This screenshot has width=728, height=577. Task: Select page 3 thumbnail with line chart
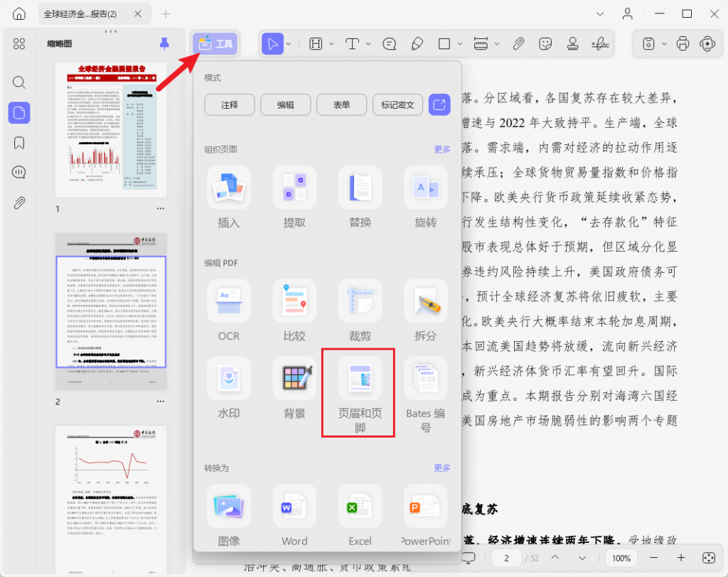click(111, 500)
